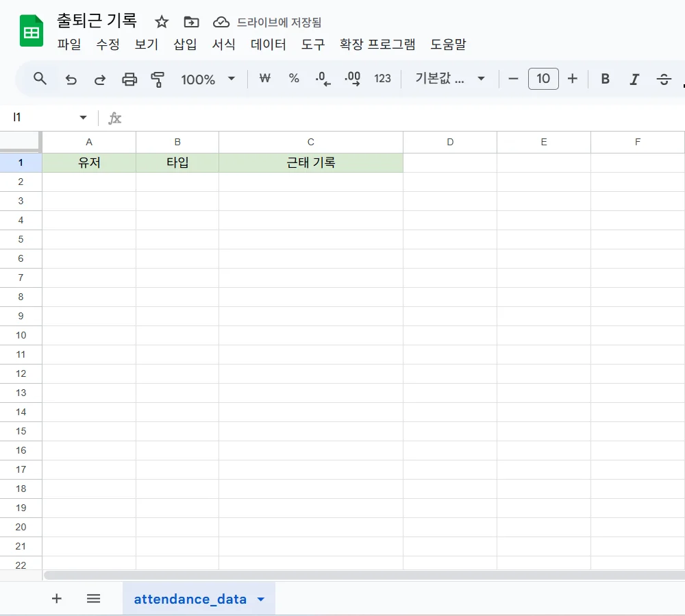Open the 데이터 menu
685x616 pixels.
tap(268, 45)
